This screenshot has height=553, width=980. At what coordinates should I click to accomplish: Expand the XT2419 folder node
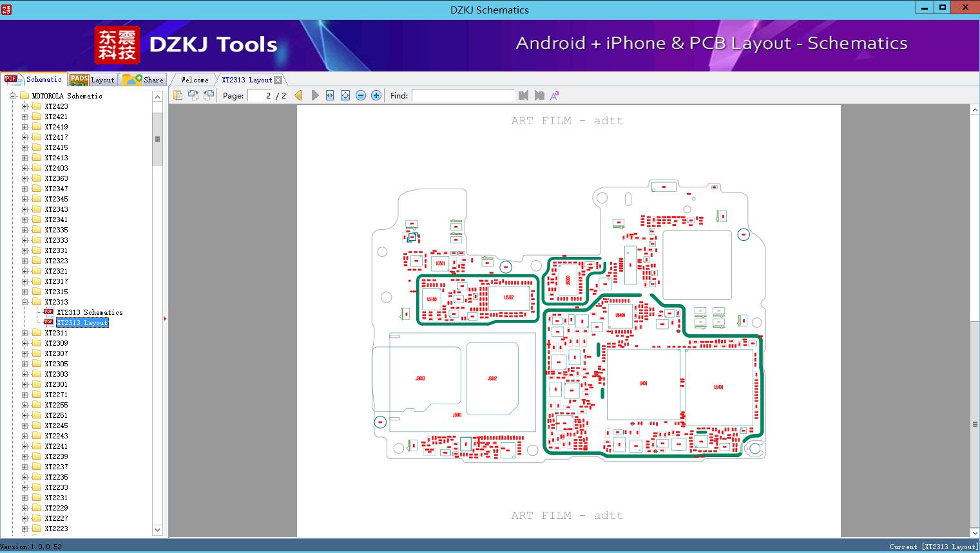[24, 127]
